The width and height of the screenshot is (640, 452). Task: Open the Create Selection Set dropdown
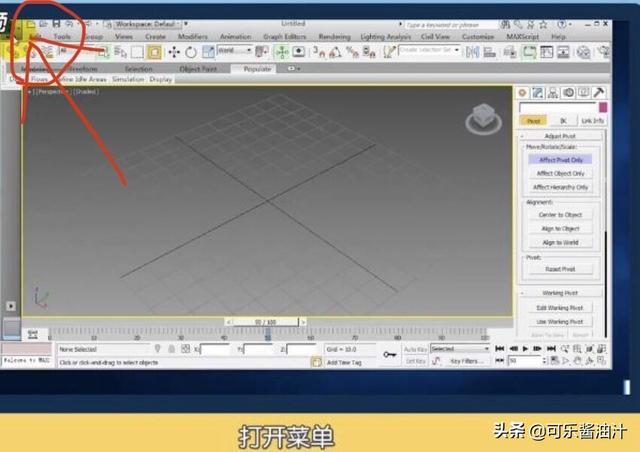click(x=429, y=50)
